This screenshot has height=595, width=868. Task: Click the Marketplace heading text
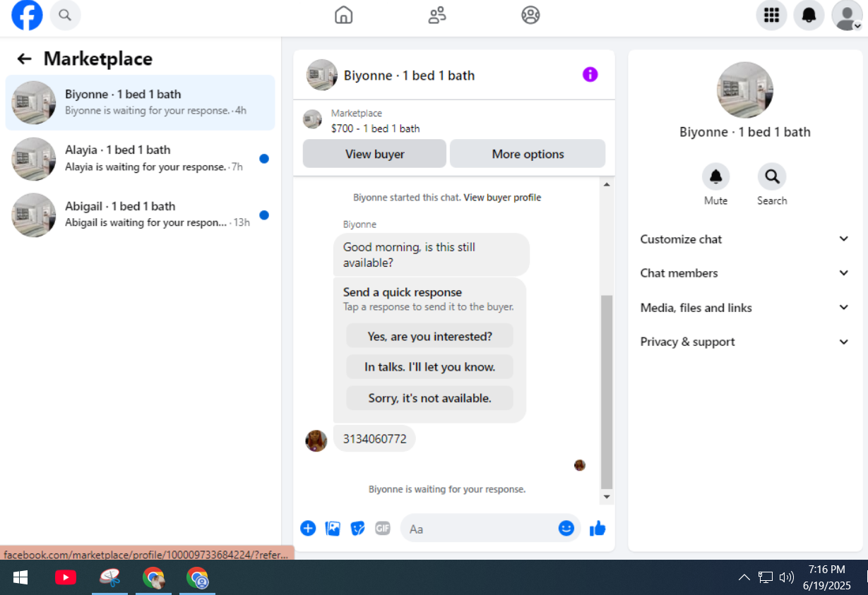(x=98, y=59)
